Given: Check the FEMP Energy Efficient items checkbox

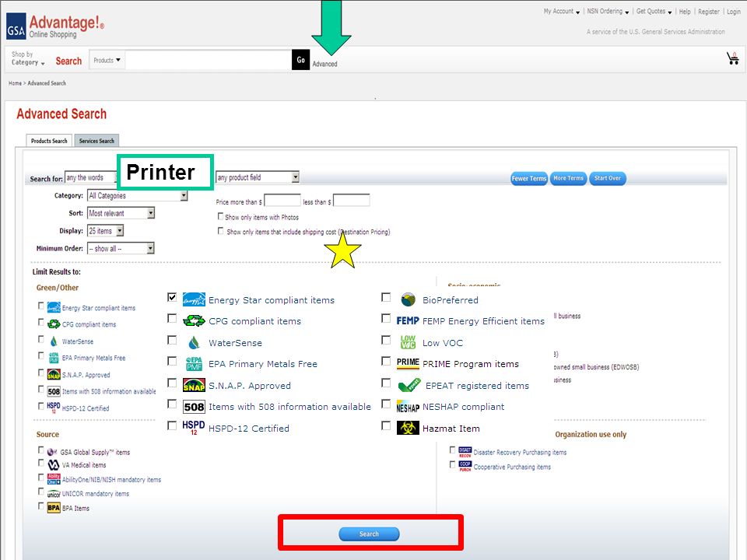Looking at the screenshot, I should click(x=387, y=318).
